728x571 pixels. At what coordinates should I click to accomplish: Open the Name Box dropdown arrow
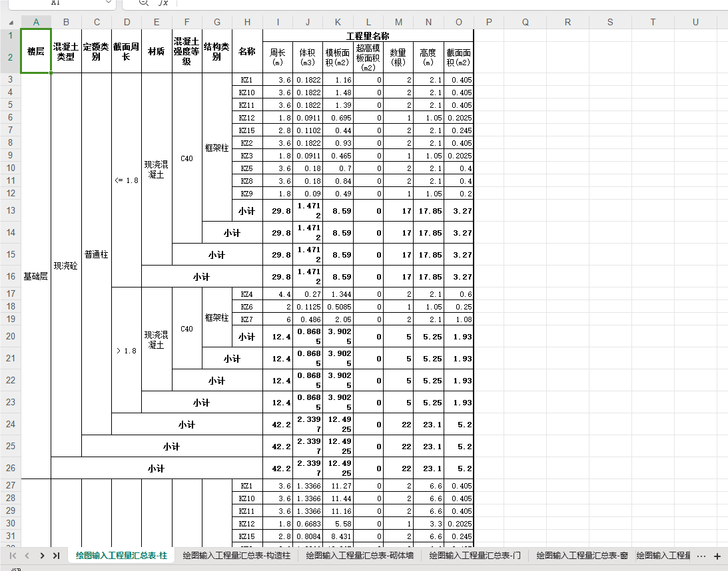point(109,2)
